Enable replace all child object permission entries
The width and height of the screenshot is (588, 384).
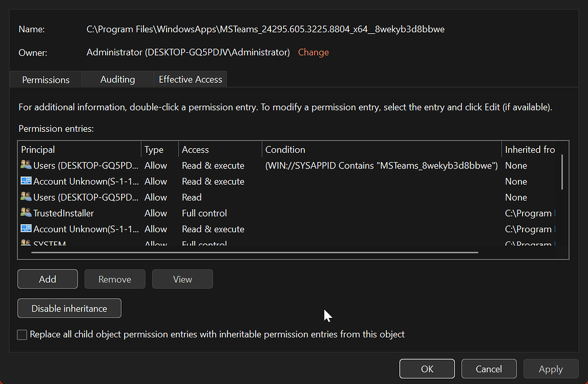tap(22, 334)
